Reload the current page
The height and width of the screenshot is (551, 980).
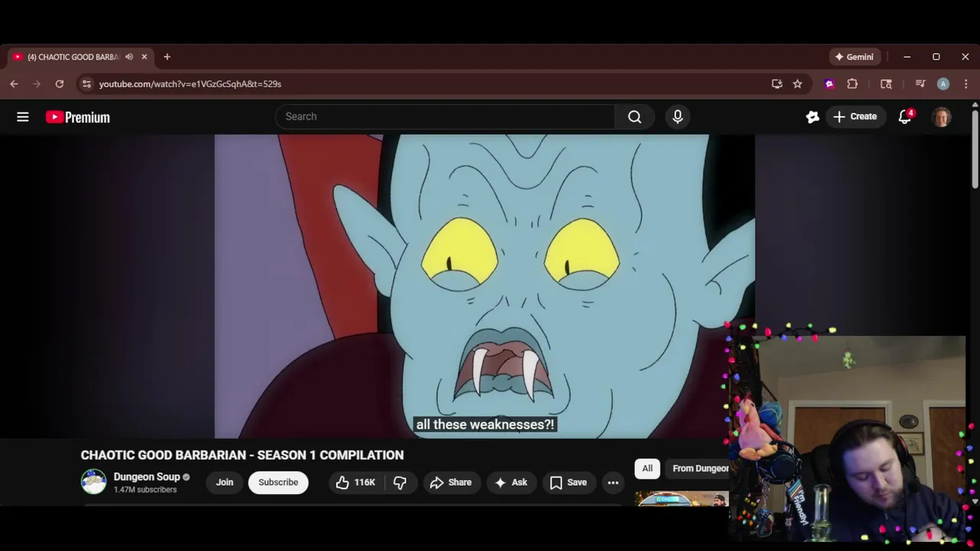coord(60,84)
